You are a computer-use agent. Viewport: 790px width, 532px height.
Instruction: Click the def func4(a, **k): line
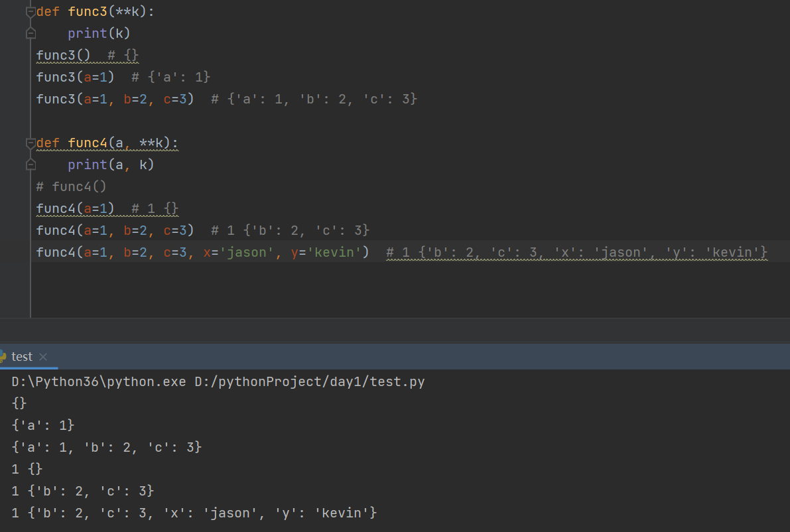[107, 143]
